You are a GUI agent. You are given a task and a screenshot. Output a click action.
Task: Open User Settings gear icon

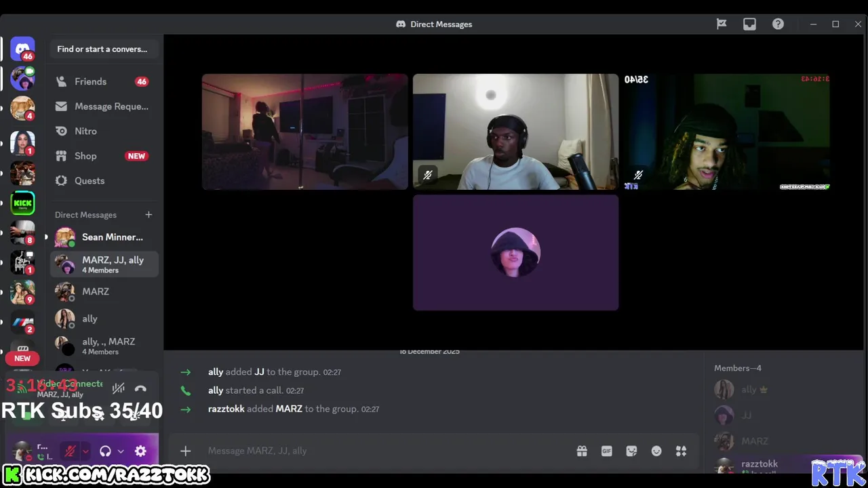(x=140, y=451)
